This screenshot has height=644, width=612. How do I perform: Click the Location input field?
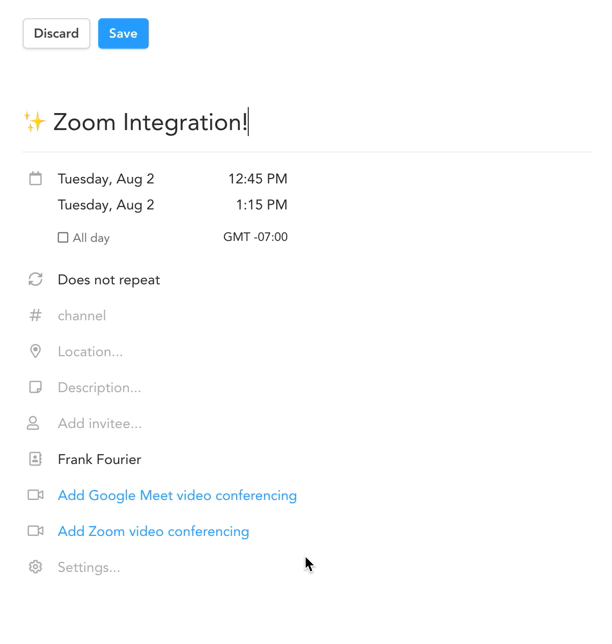(x=90, y=352)
